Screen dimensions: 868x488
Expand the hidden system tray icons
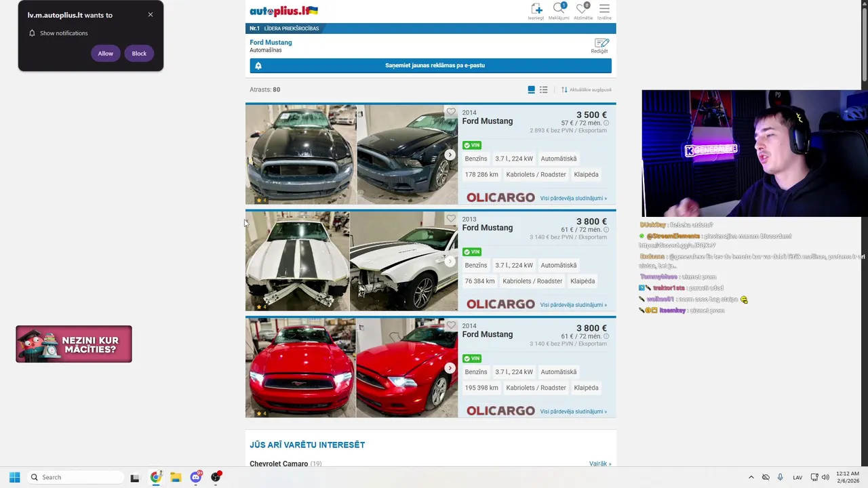pos(751,477)
